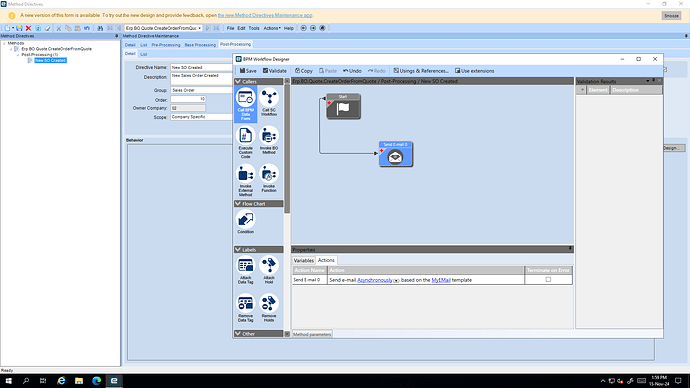Open Microsoft Edge from the taskbar
Viewport: 690px width, 388px height.
pyautogui.click(x=96, y=381)
